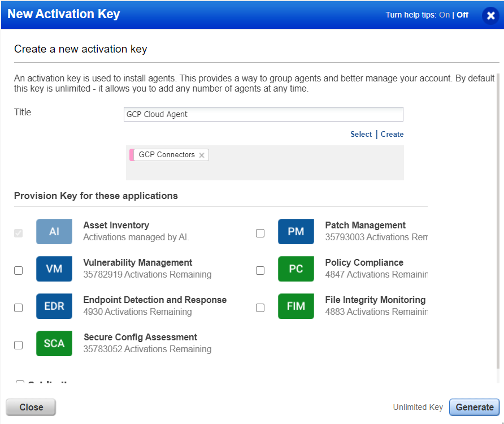Check Endpoint Detection and Response

pos(18,308)
